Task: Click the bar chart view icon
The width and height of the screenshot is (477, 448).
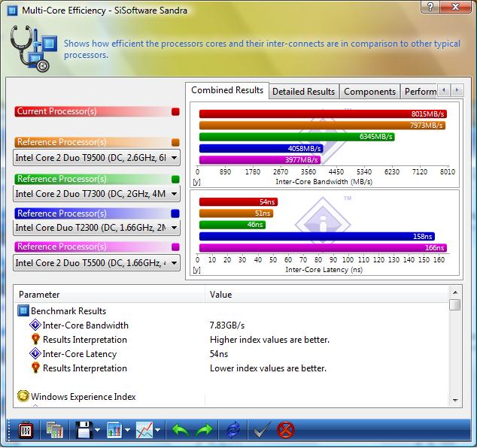Action: [x=114, y=430]
